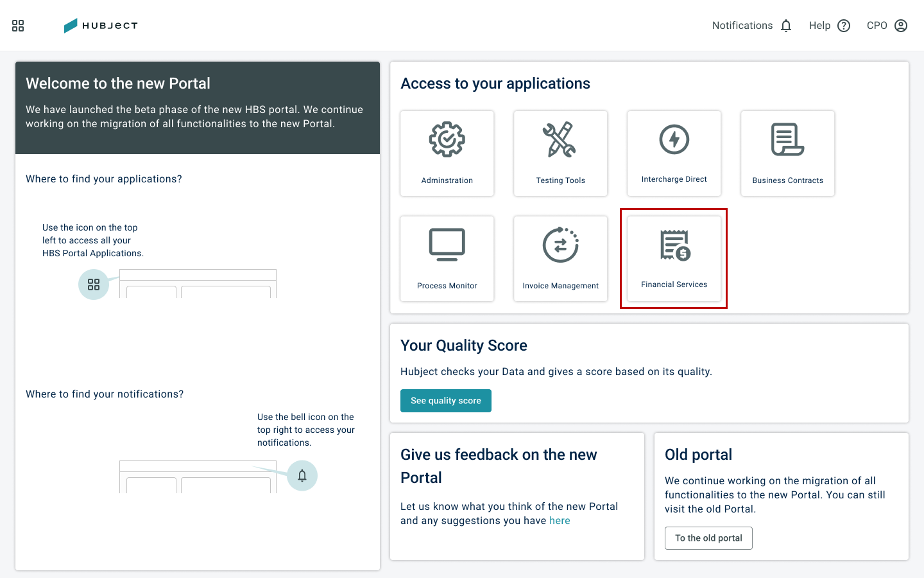
Task: Open the CPO account menu label
Action: click(877, 26)
